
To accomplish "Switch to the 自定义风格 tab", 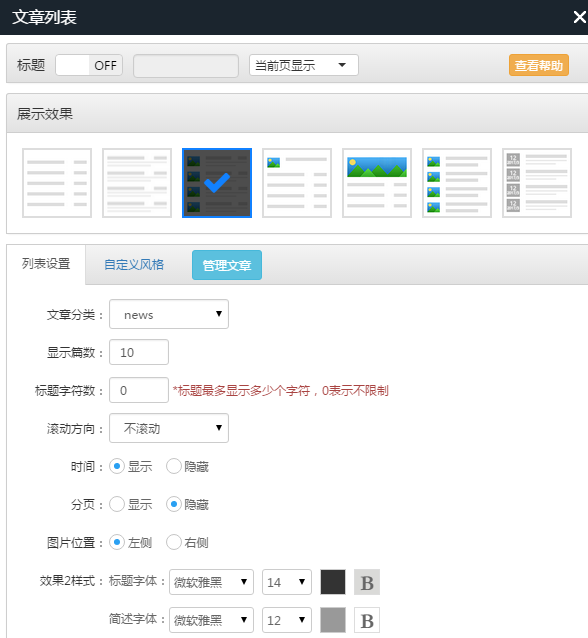I will point(134,265).
